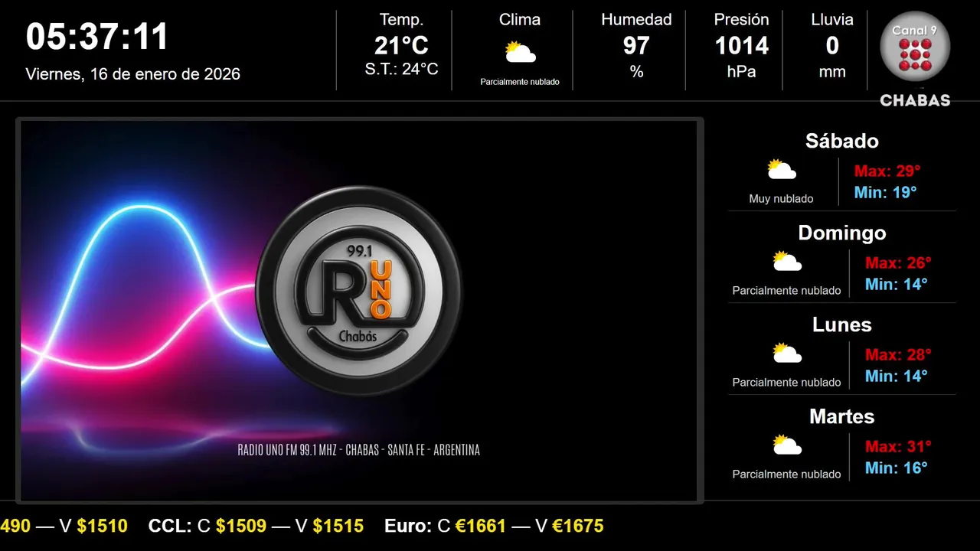The image size is (980, 551).
Task: Click Martes forecast cloud icon
Action: (786, 445)
